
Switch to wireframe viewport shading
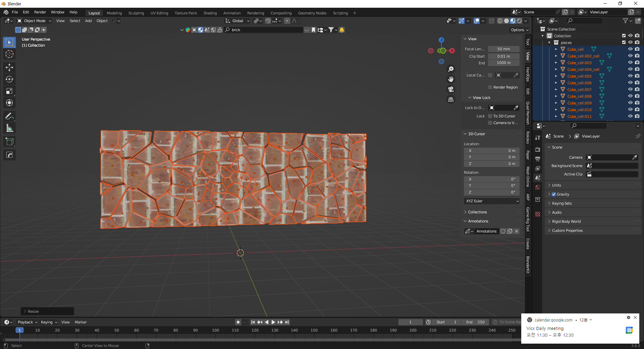tap(500, 21)
